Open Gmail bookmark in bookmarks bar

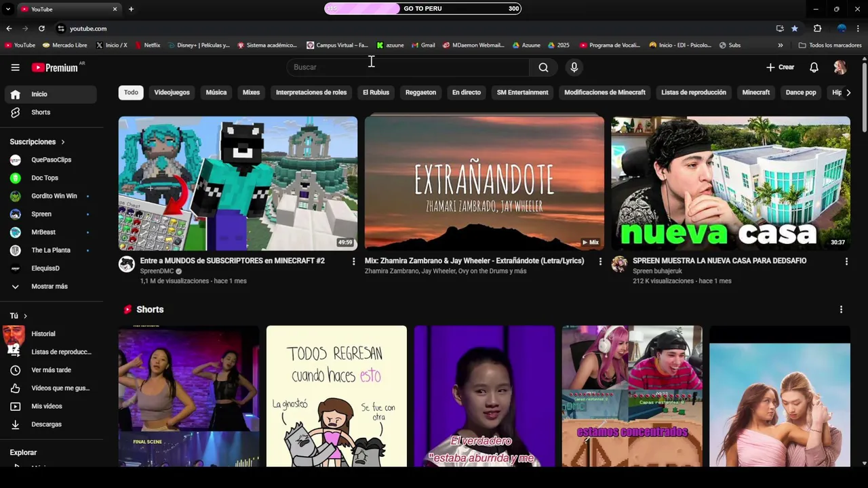tap(423, 45)
